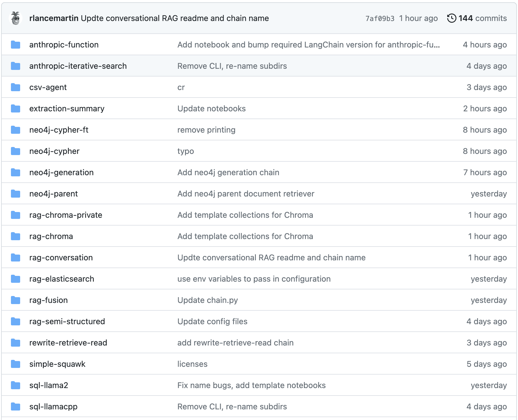Click the rag-chroma-private folder icon
Screen dimensions: 518x420
[16, 215]
